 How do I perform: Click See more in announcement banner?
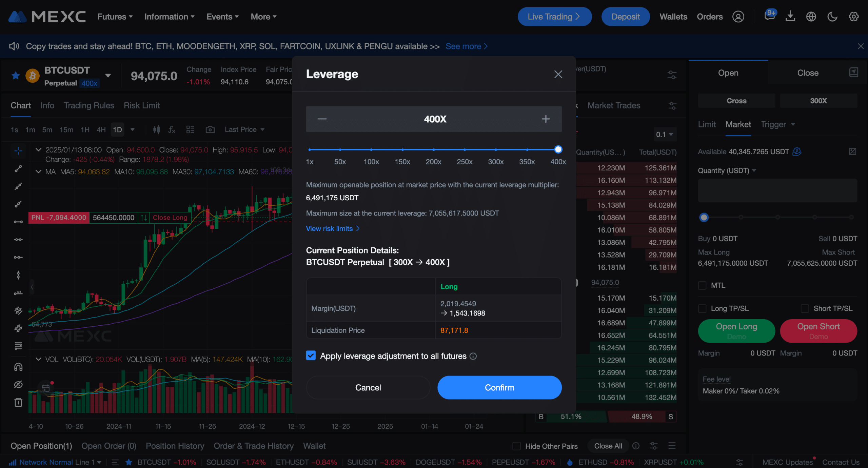pyautogui.click(x=467, y=46)
